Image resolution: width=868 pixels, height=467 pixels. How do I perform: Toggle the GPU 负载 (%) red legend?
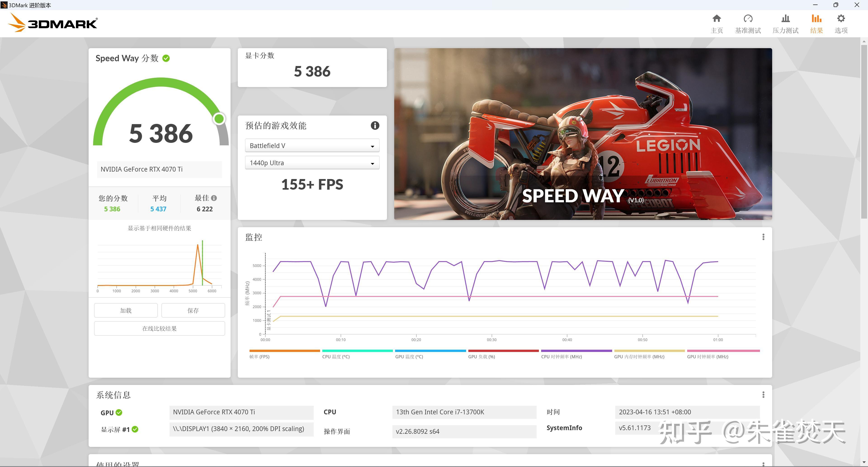503,354
